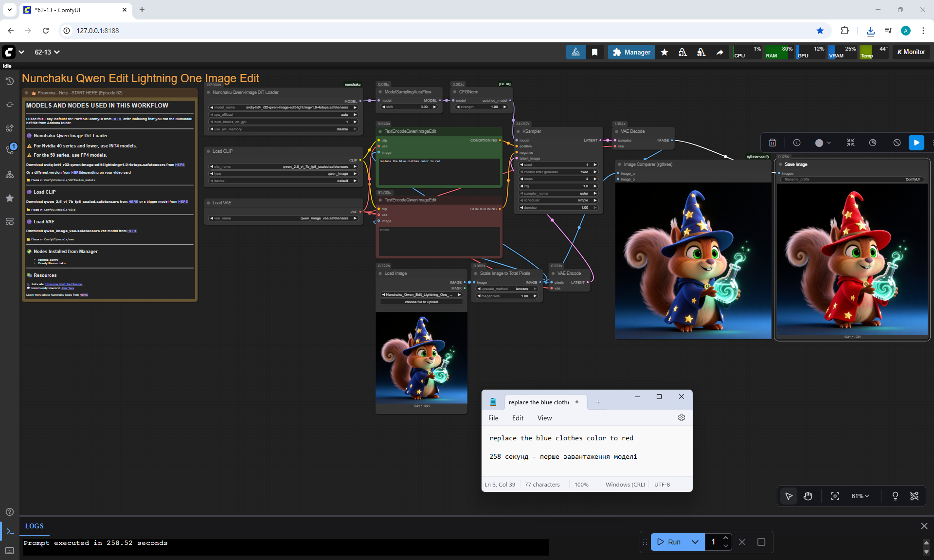The image size is (934, 560).
Task: Click the bypass node circle-slash icon
Action: click(897, 143)
